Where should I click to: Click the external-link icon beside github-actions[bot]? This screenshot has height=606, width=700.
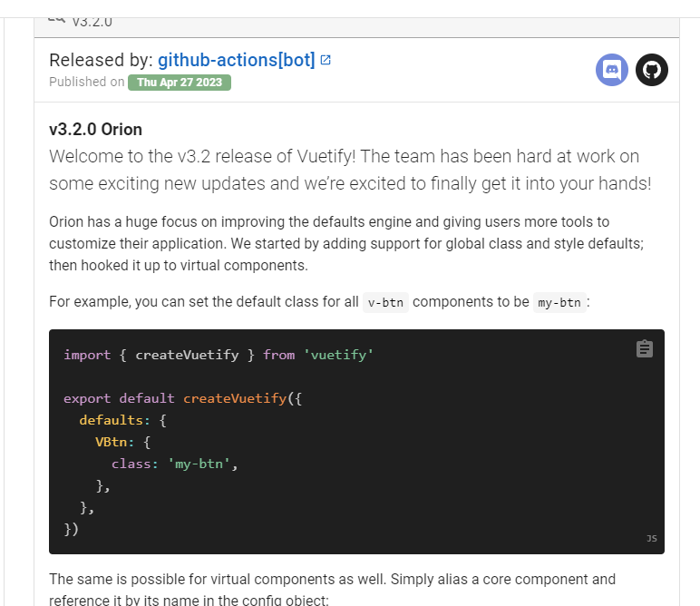(x=326, y=60)
